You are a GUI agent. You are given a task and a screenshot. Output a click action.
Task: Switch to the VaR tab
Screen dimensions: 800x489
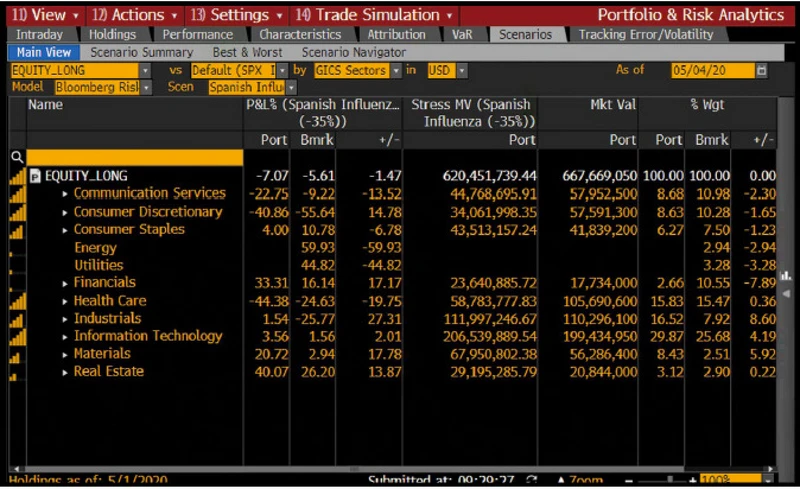[x=462, y=34]
